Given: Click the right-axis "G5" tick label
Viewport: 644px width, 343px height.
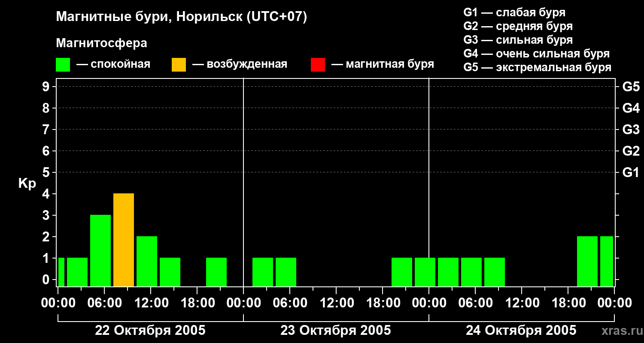Looking at the screenshot, I should tap(631, 87).
